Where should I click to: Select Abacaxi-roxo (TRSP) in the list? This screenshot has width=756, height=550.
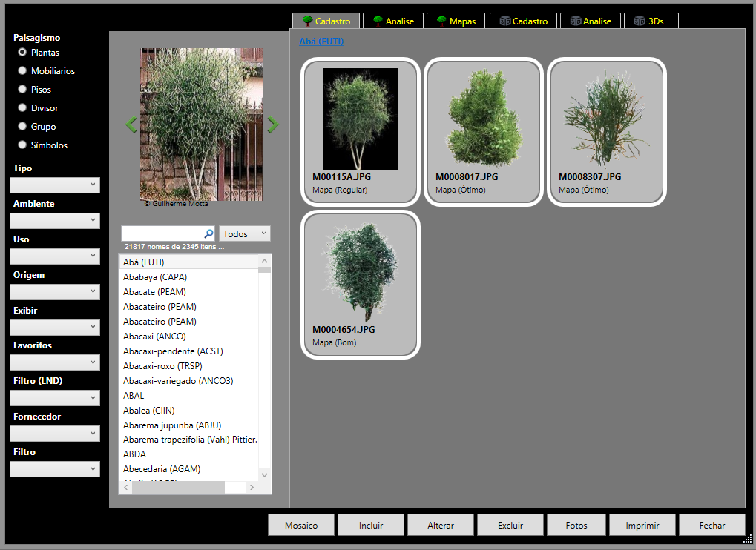coord(162,366)
